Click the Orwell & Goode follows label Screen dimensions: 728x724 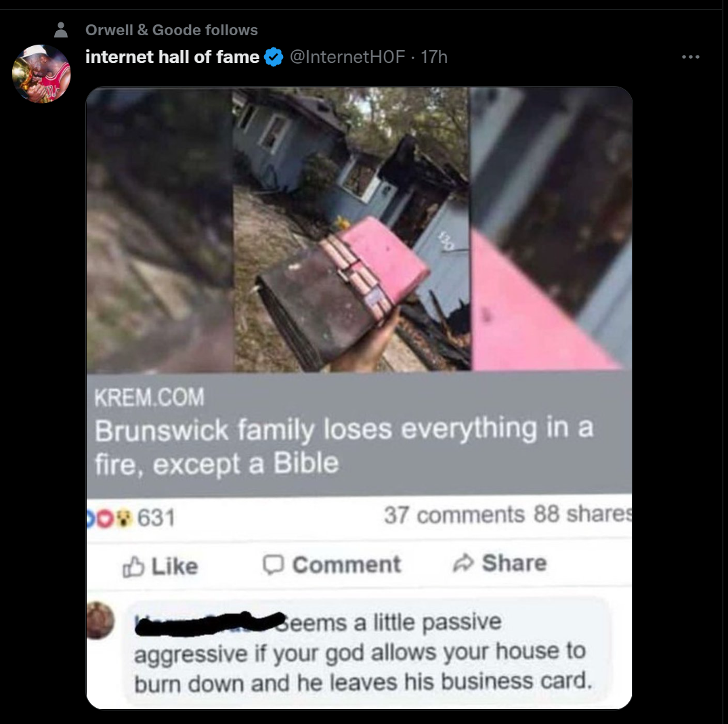tap(171, 30)
